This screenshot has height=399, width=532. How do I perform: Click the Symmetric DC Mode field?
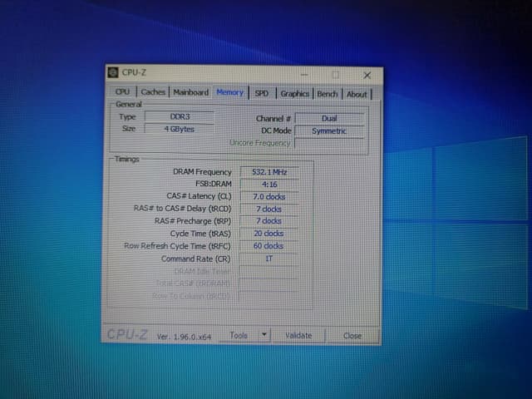329,131
